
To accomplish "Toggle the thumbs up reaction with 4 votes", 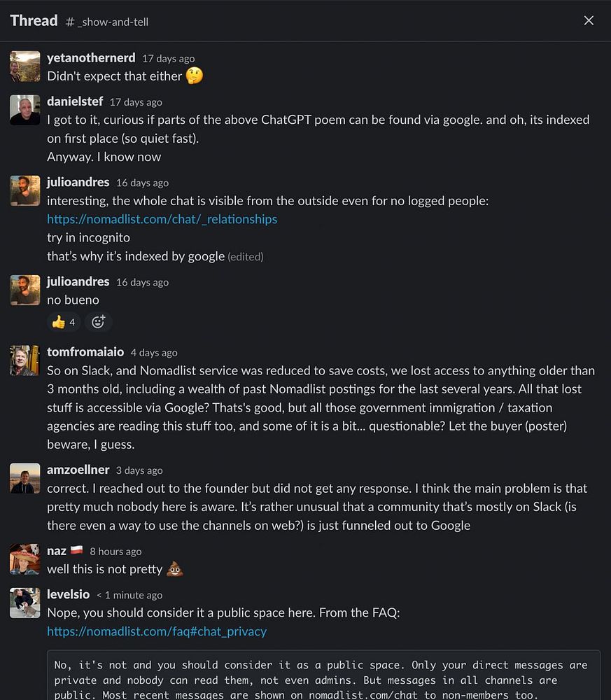I will [64, 322].
